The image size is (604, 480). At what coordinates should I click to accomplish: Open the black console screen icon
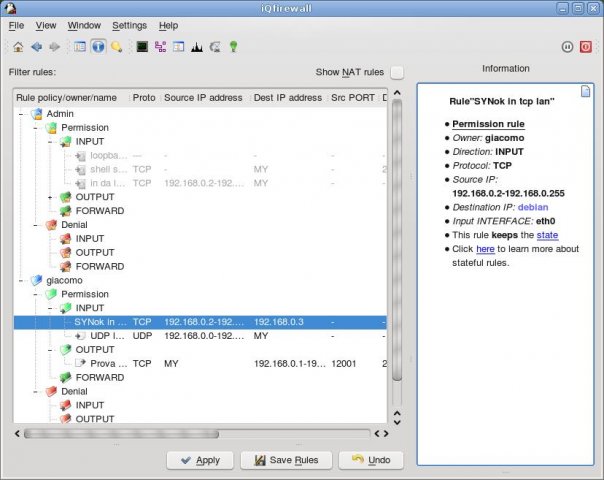[x=142, y=47]
